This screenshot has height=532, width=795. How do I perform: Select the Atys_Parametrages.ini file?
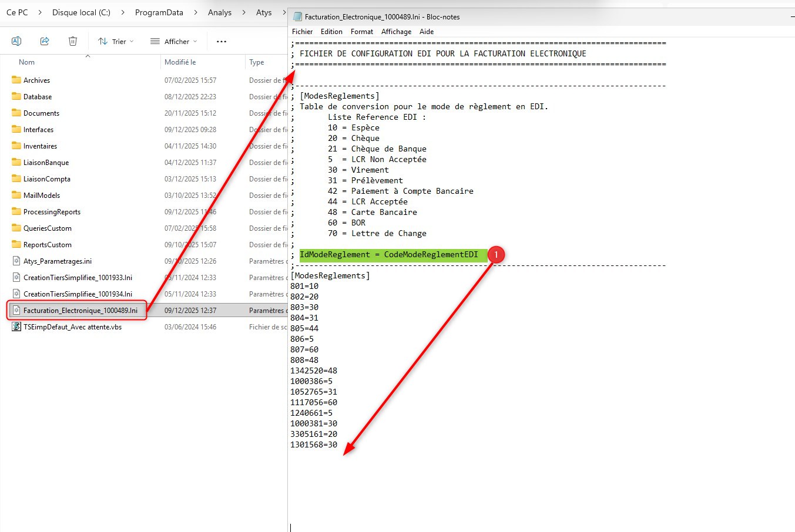(57, 261)
